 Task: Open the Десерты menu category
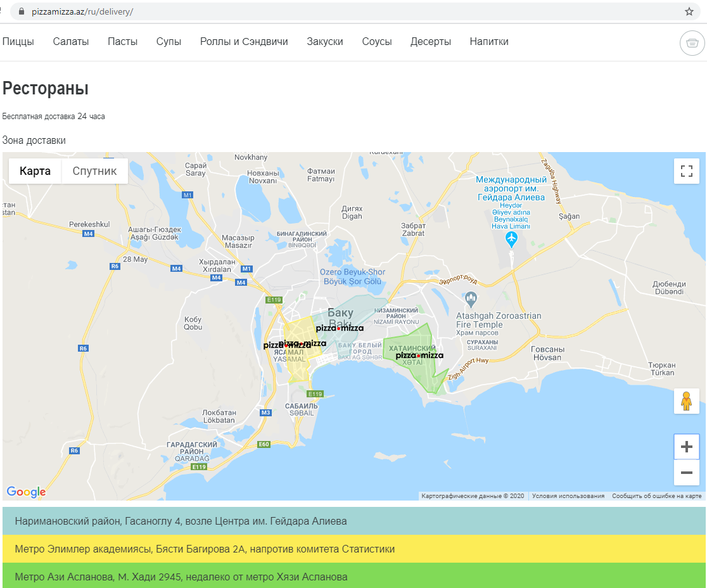coord(431,41)
